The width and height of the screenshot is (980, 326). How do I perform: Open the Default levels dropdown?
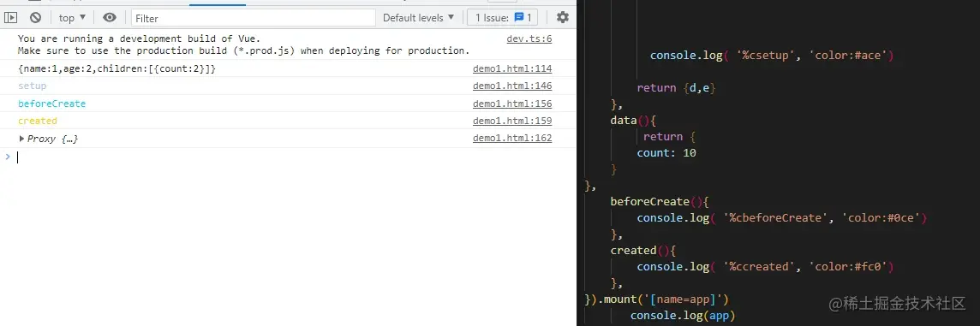419,17
